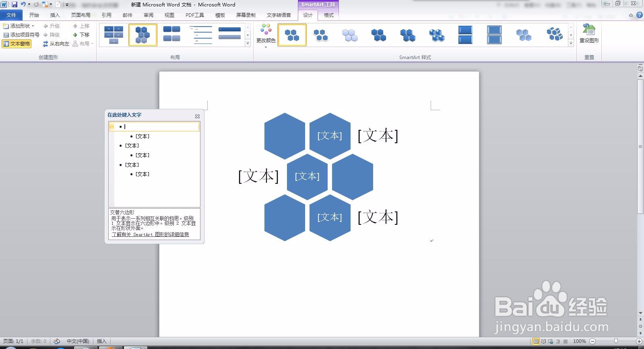Select the sixth polished 3D SmartArt style

[x=437, y=35]
